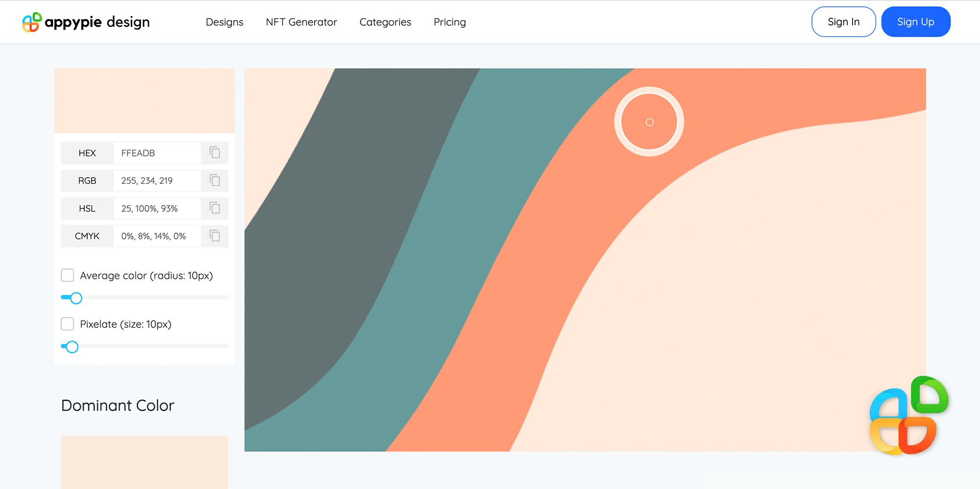Screen dimensions: 980x489
Task: Enable the Pixelate checkbox
Action: pos(68,324)
